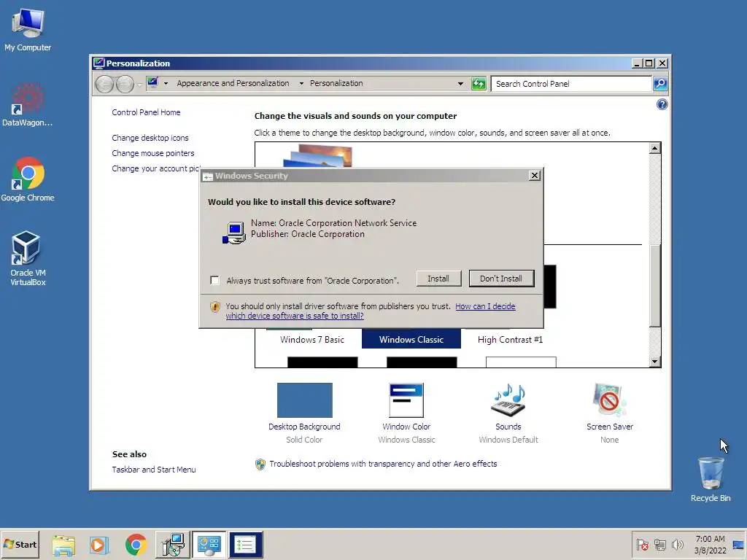This screenshot has width=747, height=560.
Task: Select the Windows Classic theme
Action: (411, 339)
